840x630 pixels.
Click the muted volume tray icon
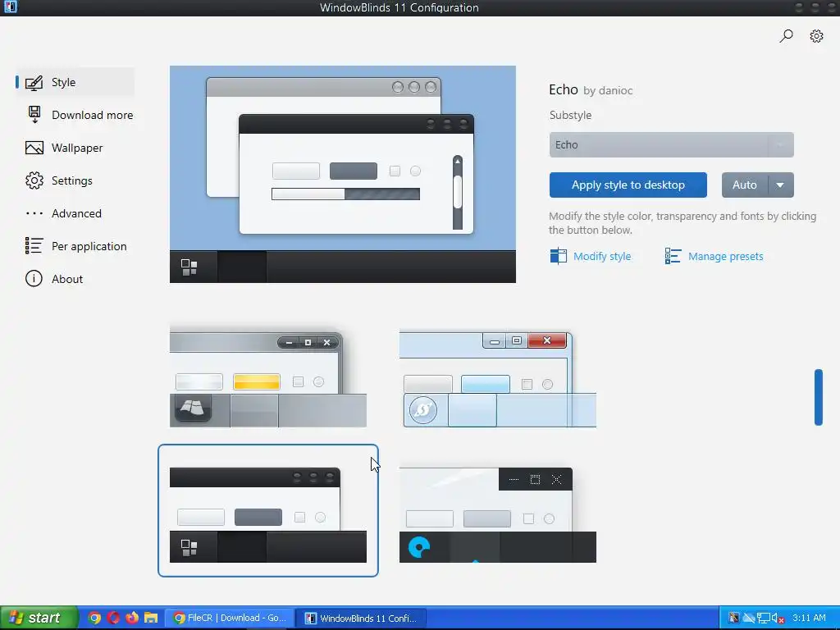click(778, 619)
